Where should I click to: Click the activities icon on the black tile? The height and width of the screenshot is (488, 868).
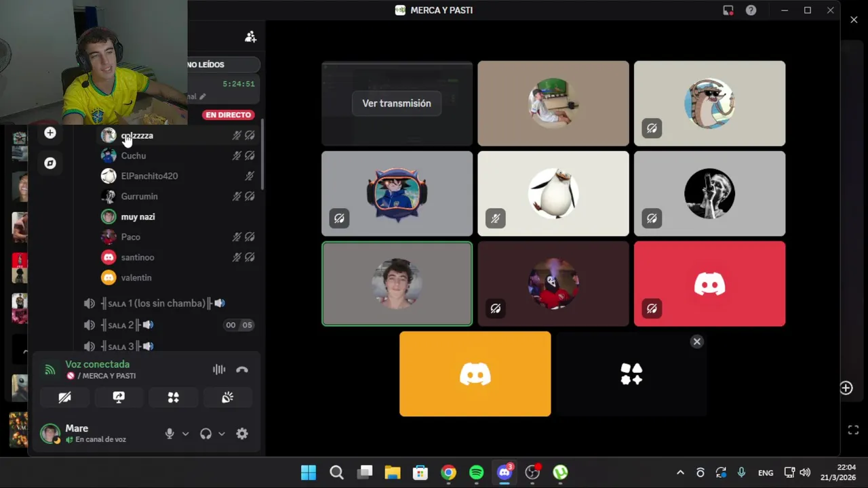[631, 373]
